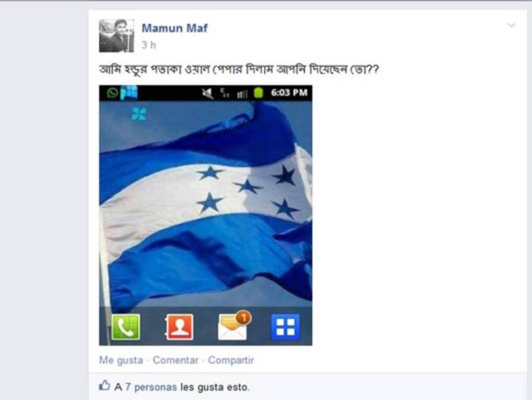Open the 7 personas likes list

151,387
